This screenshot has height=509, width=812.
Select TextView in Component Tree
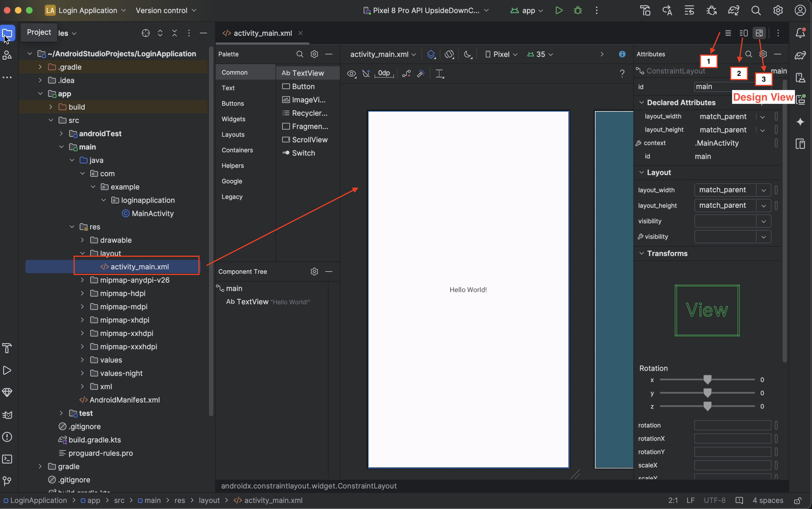pos(268,302)
